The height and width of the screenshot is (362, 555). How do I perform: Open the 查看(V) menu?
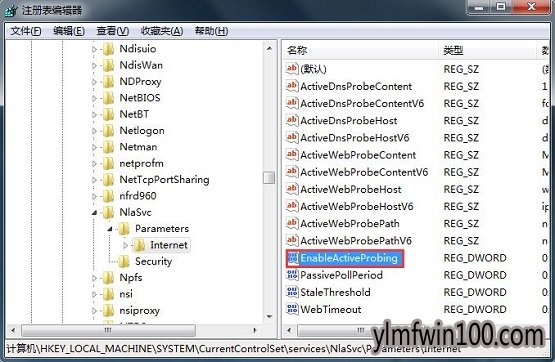[113, 31]
